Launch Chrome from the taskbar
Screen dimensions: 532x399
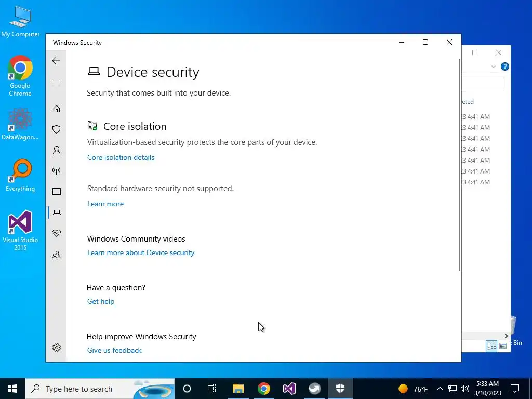coord(263,389)
